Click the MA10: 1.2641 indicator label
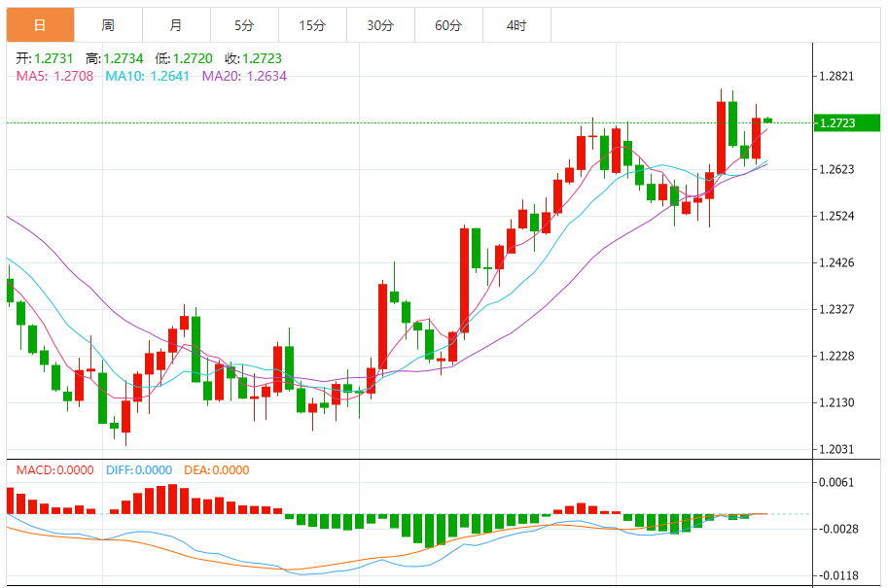 [x=147, y=76]
